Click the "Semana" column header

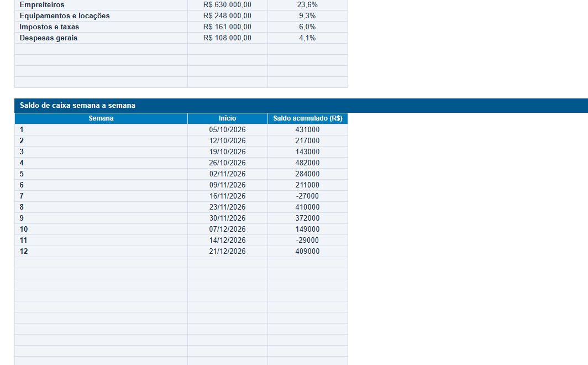(x=101, y=118)
